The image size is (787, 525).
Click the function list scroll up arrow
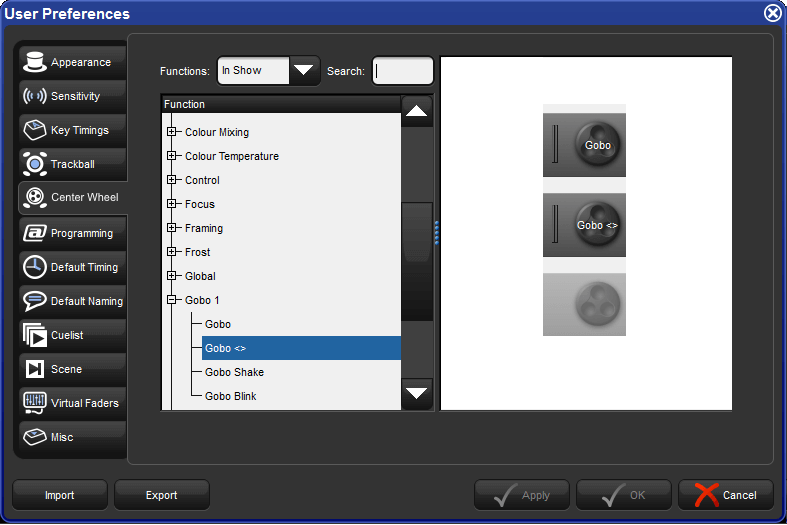(x=417, y=111)
